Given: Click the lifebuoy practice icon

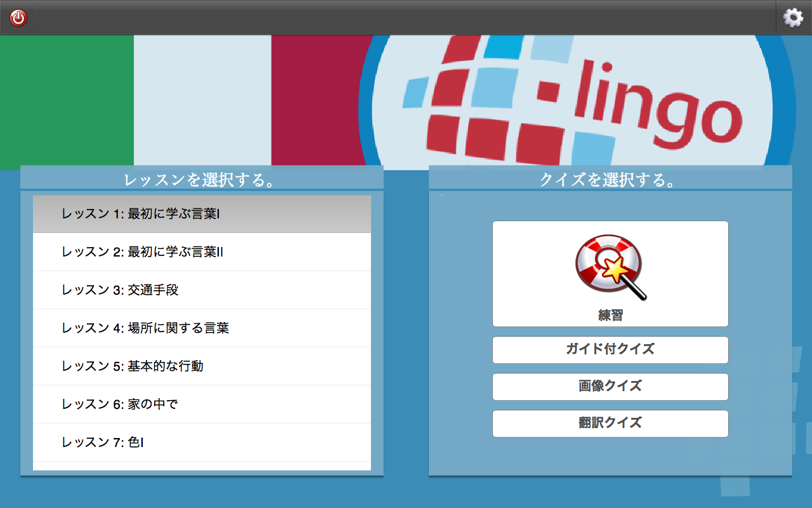Looking at the screenshot, I should [610, 267].
